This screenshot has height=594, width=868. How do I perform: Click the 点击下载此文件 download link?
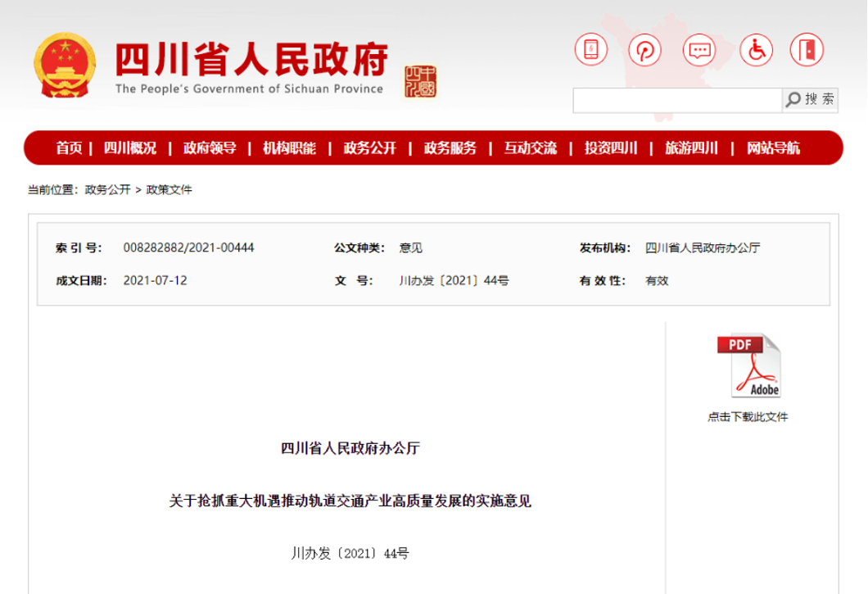(748, 416)
